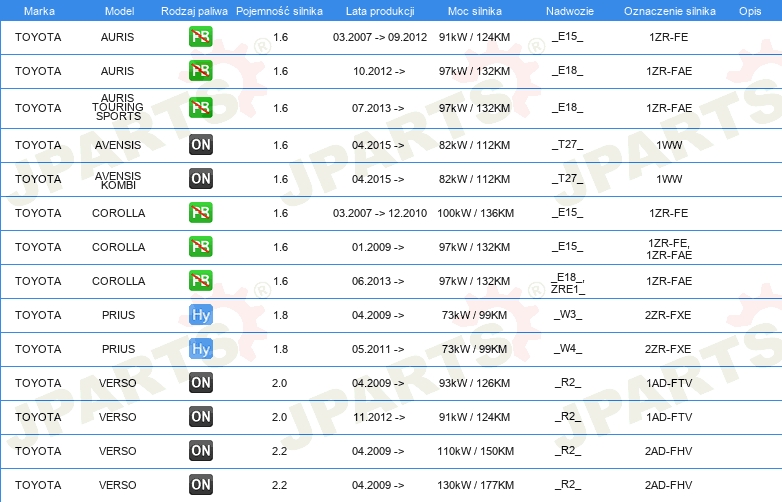Click petrol icon in Auris Touring Sports row
Screen dimensions: 782x502
200,107
